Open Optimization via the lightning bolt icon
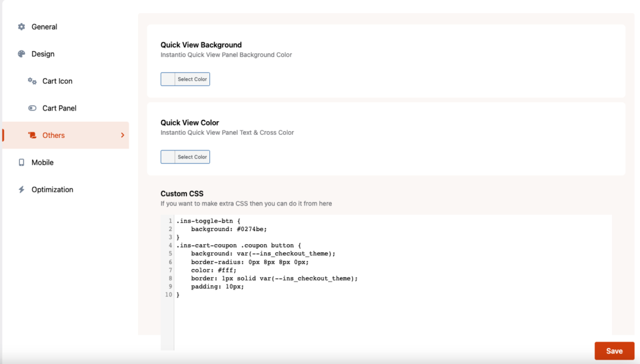This screenshot has width=640, height=364. pos(22,189)
